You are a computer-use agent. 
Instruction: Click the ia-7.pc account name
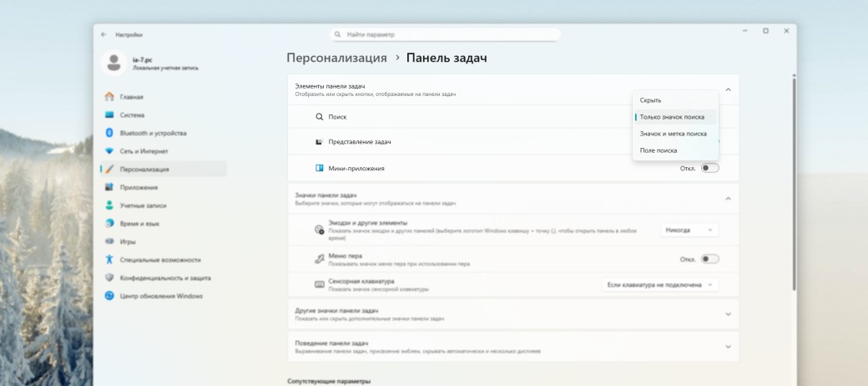tap(142, 59)
